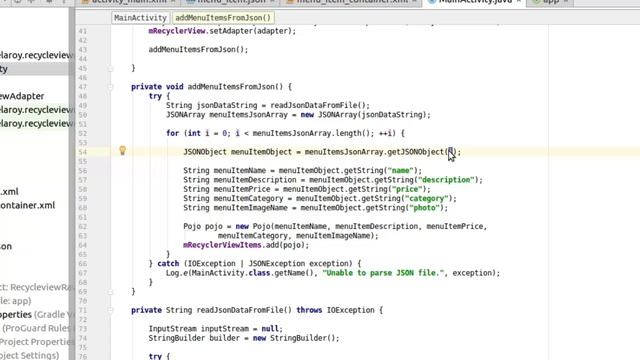The width and height of the screenshot is (640, 360).
Task: Click the 'String jsonDataString' declaration line
Action: coord(268,105)
